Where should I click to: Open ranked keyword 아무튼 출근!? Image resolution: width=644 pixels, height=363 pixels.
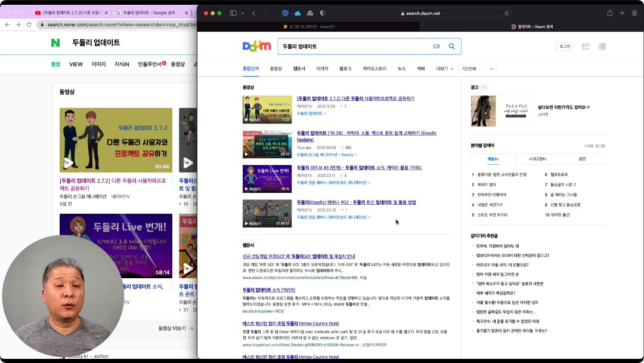[x=561, y=214]
